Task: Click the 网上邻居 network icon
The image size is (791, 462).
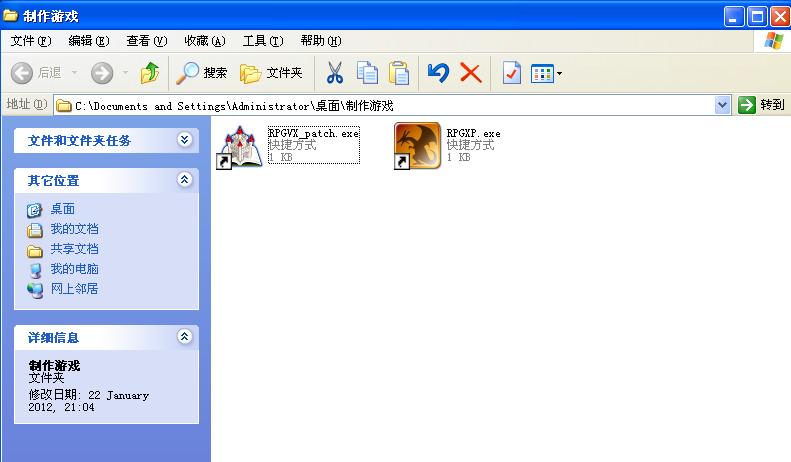Action: click(34, 290)
